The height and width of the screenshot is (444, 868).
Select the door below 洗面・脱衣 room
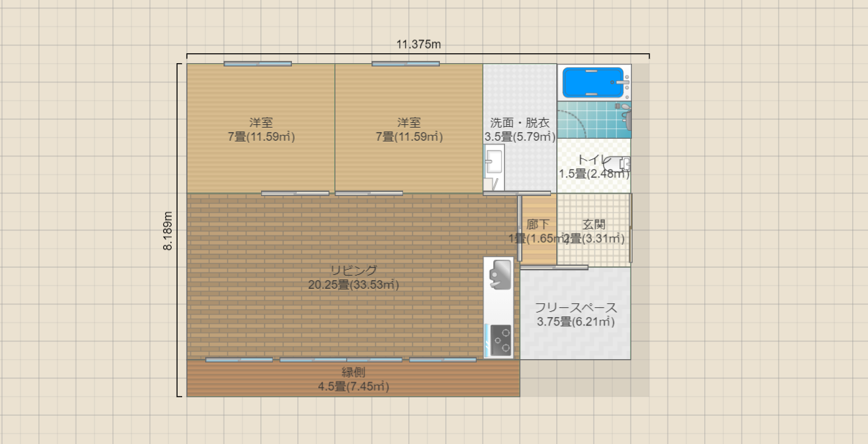click(517, 193)
